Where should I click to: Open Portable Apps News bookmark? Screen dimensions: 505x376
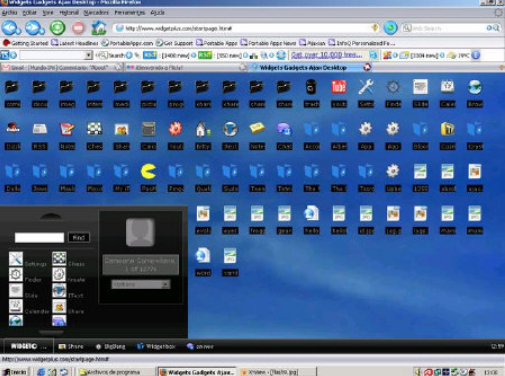[x=268, y=43]
